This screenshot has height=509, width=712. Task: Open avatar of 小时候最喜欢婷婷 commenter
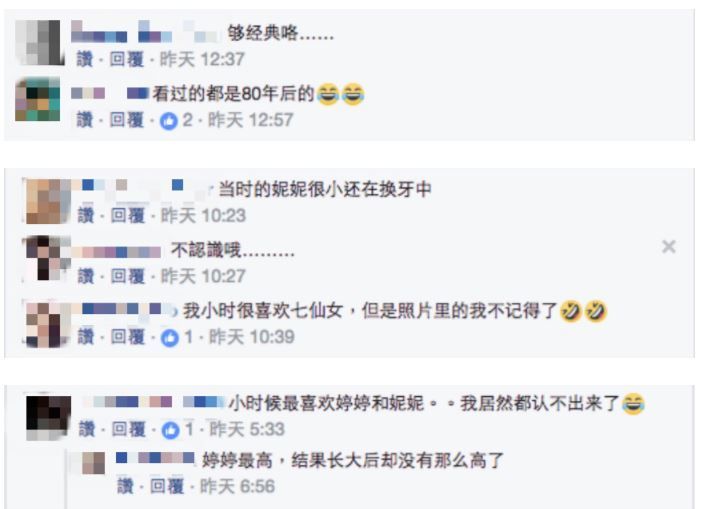click(49, 418)
